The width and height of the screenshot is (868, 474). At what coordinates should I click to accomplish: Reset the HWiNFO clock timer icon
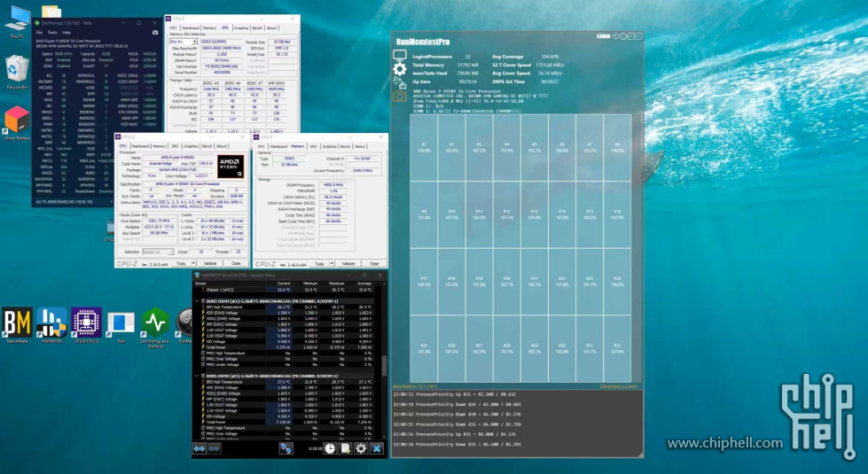tap(330, 448)
